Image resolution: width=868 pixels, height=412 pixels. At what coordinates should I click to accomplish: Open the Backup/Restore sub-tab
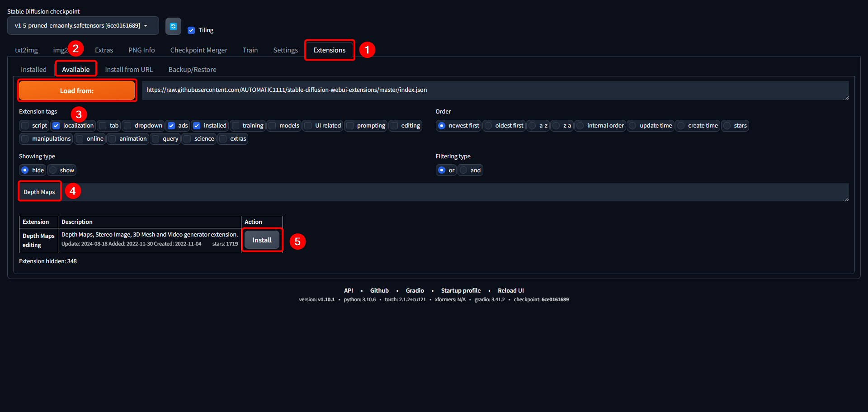192,70
